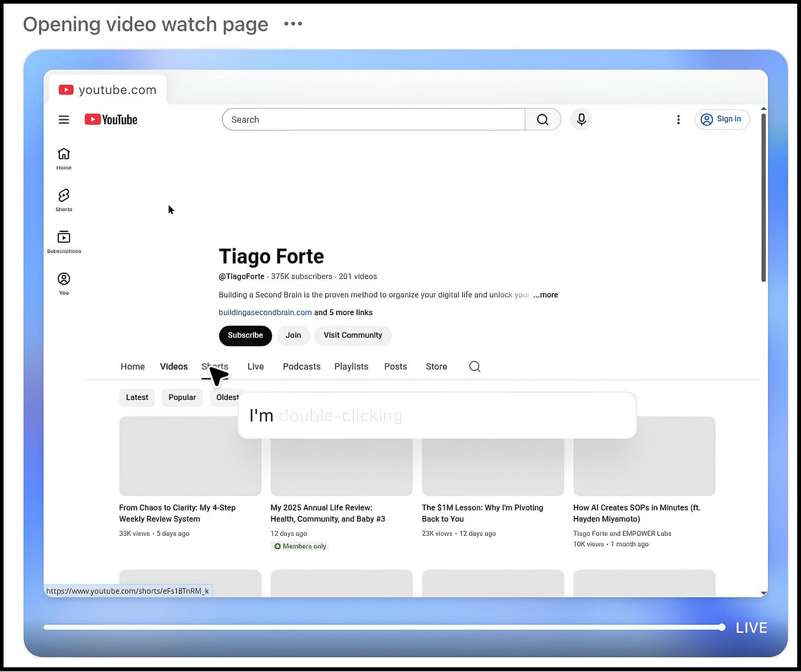The height and width of the screenshot is (672, 801).
Task: Open thumbnail of 2025 Annual Life Review
Action: 342,467
